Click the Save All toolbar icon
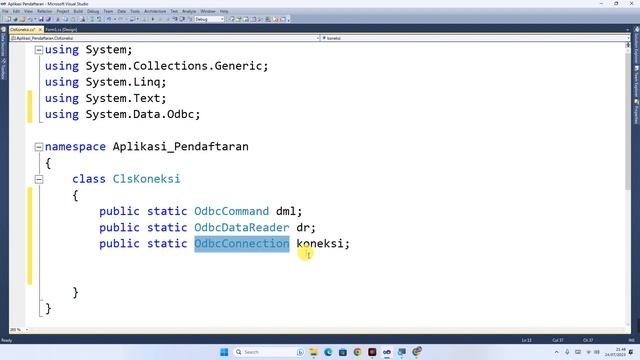The width and height of the screenshot is (640, 360). point(48,19)
